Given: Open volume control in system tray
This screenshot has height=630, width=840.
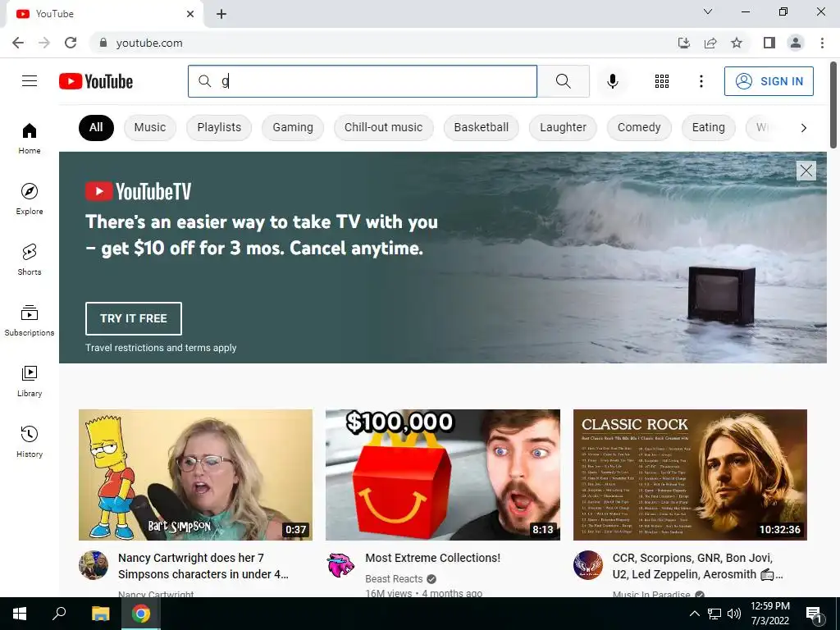Looking at the screenshot, I should tap(734, 614).
